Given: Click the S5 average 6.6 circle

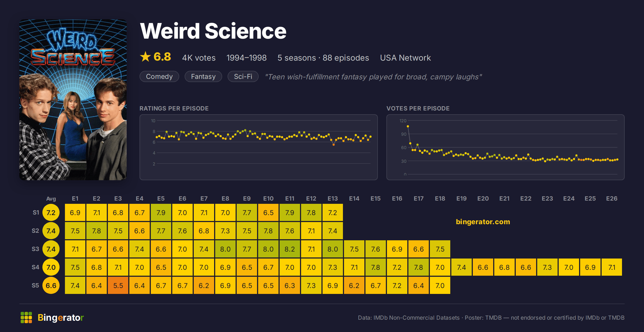Looking at the screenshot, I should coord(51,286).
